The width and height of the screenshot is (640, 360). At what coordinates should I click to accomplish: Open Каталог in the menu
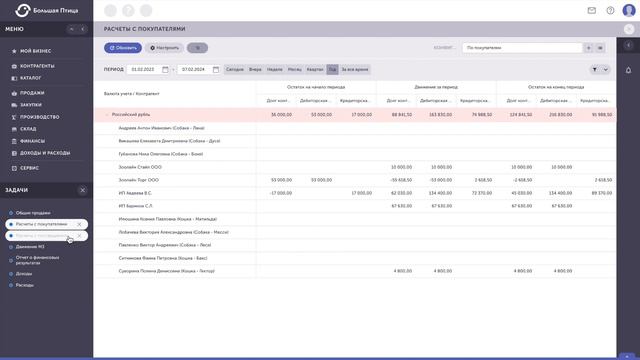tap(31, 78)
